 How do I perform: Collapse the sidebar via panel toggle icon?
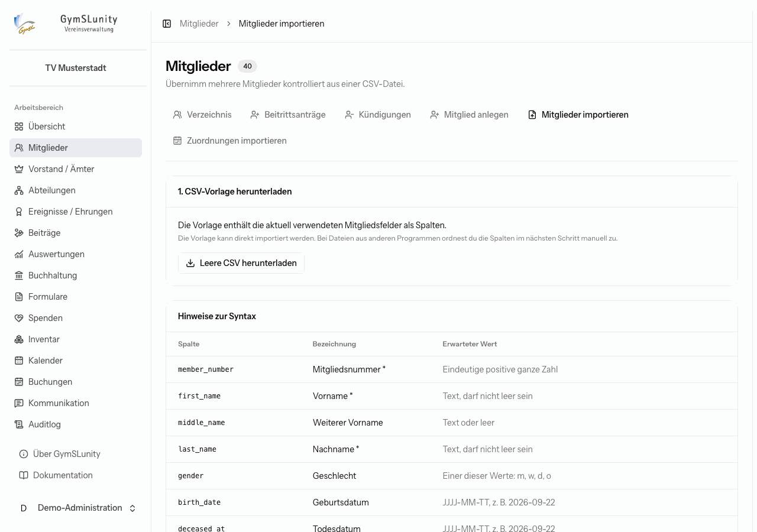pyautogui.click(x=167, y=24)
